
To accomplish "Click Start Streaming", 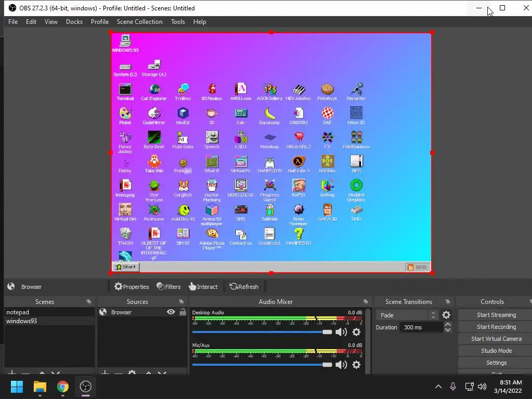I will pos(496,315).
